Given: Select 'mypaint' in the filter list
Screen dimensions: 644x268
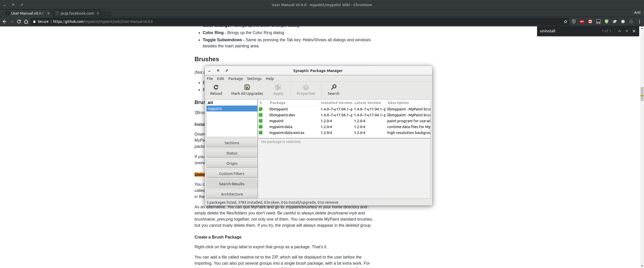Looking at the screenshot, I should pyautogui.click(x=232, y=109).
